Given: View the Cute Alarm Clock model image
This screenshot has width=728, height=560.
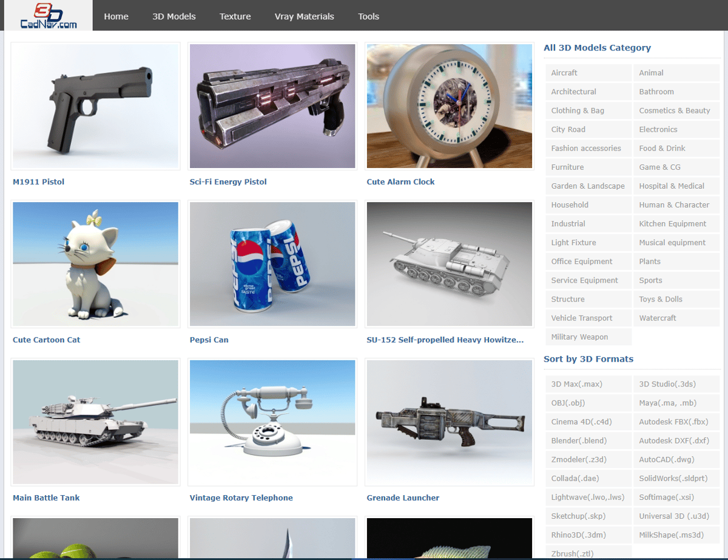Looking at the screenshot, I should coord(450,106).
